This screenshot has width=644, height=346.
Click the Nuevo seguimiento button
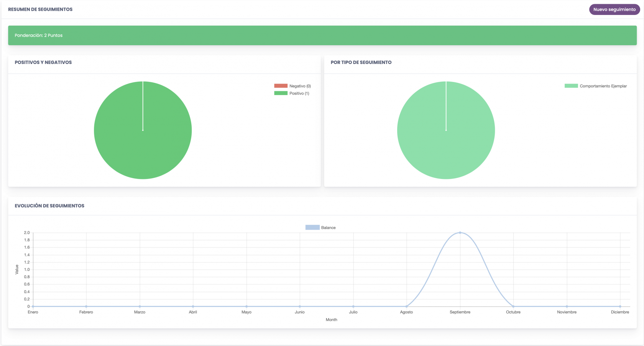614,10
